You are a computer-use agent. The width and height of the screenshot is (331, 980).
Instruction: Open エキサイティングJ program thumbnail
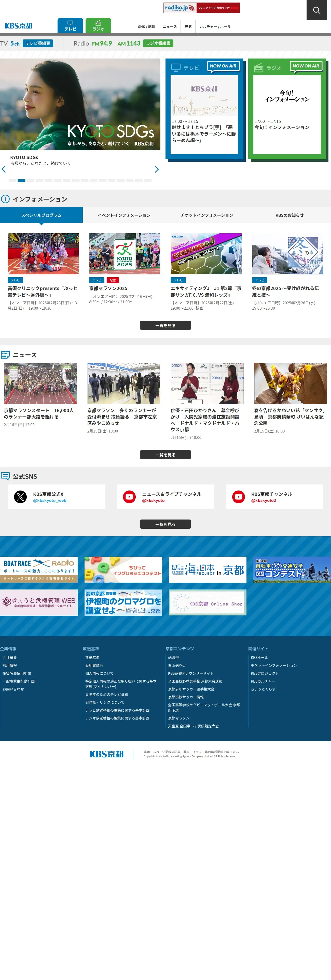(206, 254)
